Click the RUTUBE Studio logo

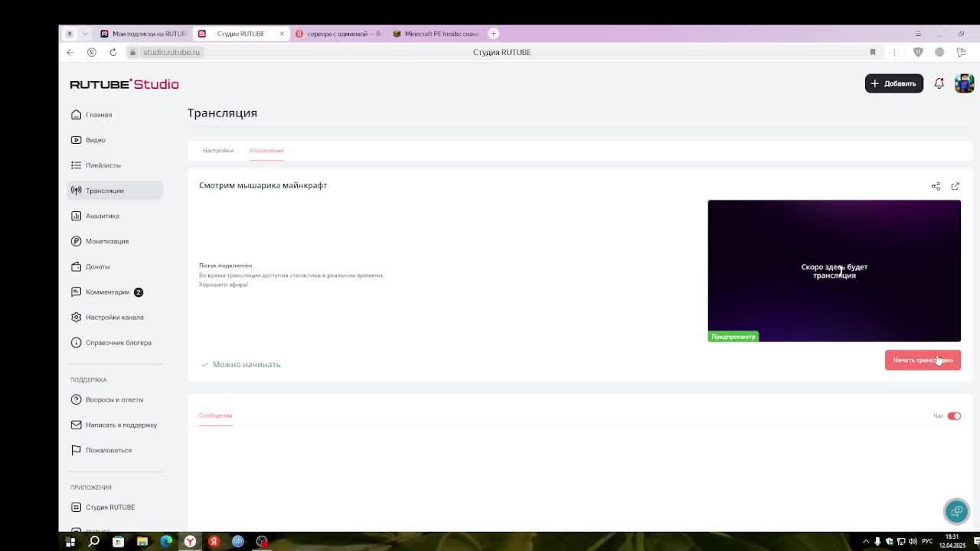pos(124,84)
